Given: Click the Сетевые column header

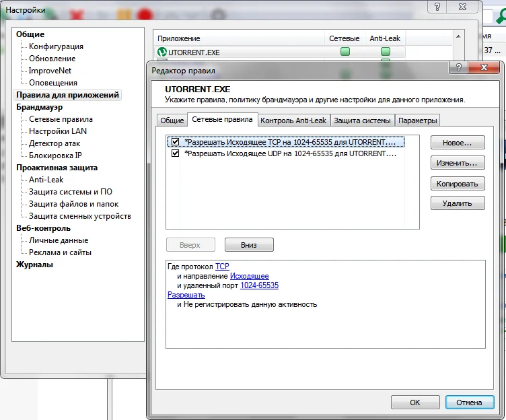Looking at the screenshot, I should point(345,38).
